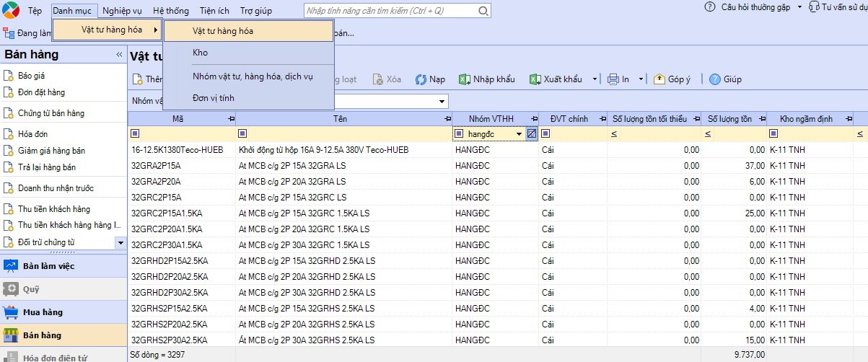Click the Xuất khẩu Excel export icon

click(535, 79)
